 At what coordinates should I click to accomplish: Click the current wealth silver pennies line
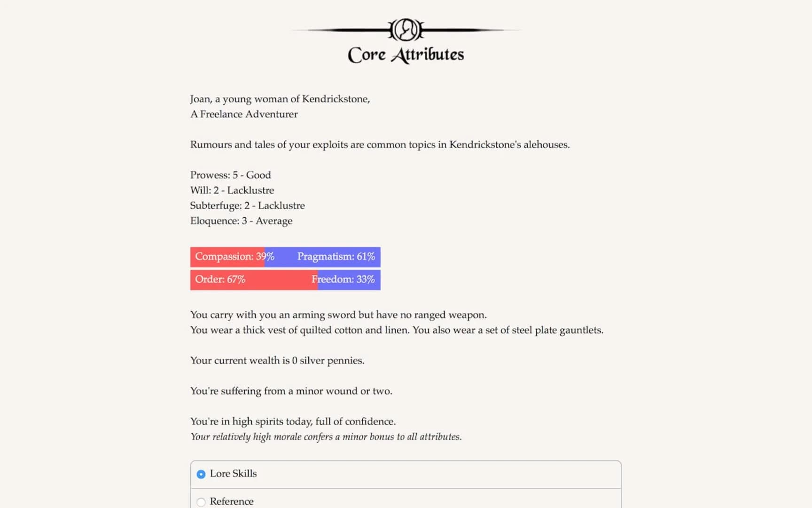(277, 360)
